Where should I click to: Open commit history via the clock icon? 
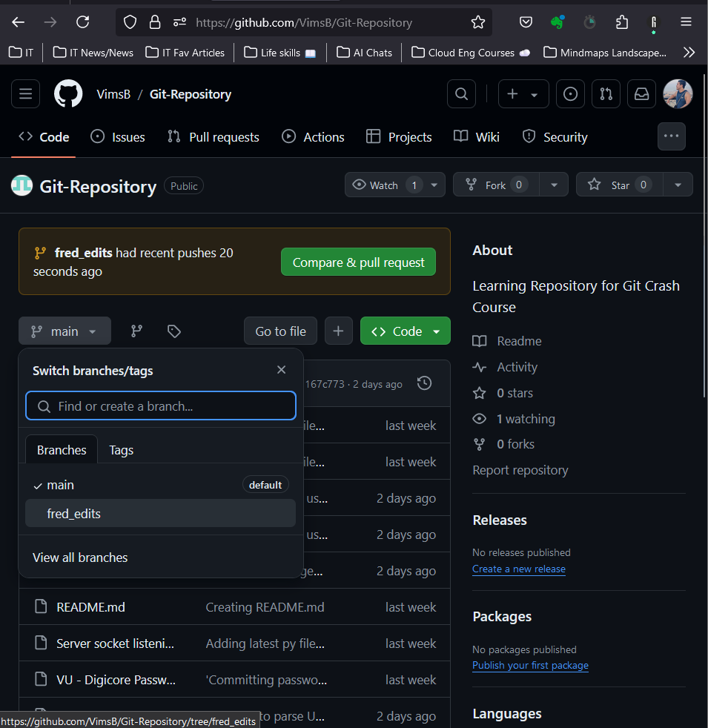[x=424, y=383]
